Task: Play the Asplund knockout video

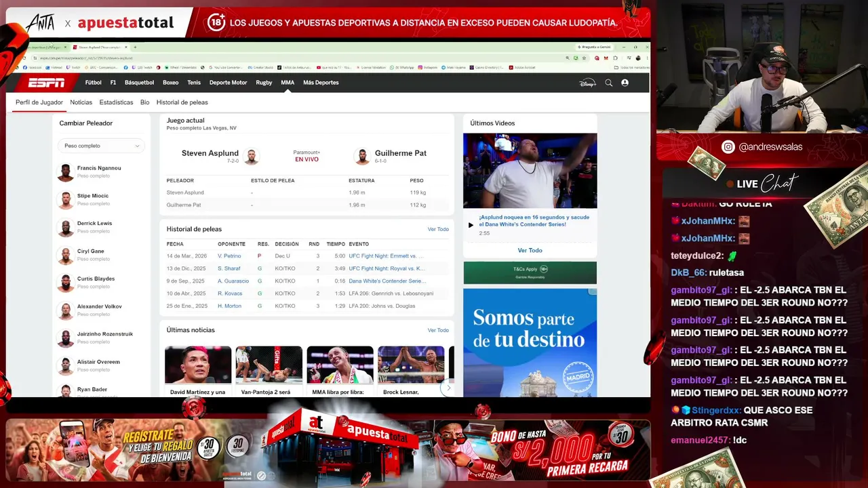Action: pyautogui.click(x=471, y=225)
